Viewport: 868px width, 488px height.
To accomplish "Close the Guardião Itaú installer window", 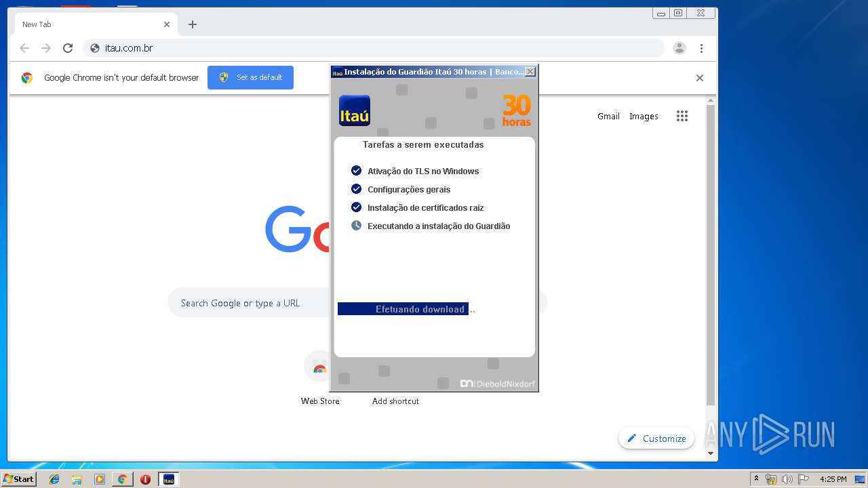I will (x=530, y=71).
